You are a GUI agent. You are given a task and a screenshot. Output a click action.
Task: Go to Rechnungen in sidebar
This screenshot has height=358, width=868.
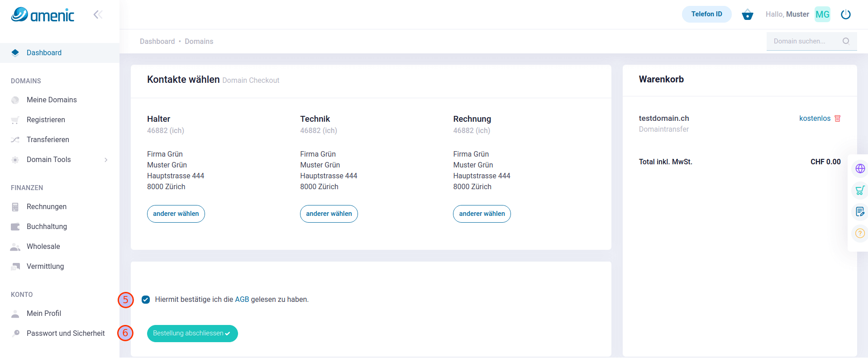(47, 207)
